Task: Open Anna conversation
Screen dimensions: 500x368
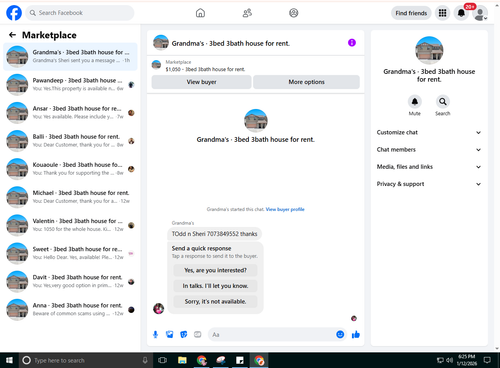Action: (x=70, y=309)
